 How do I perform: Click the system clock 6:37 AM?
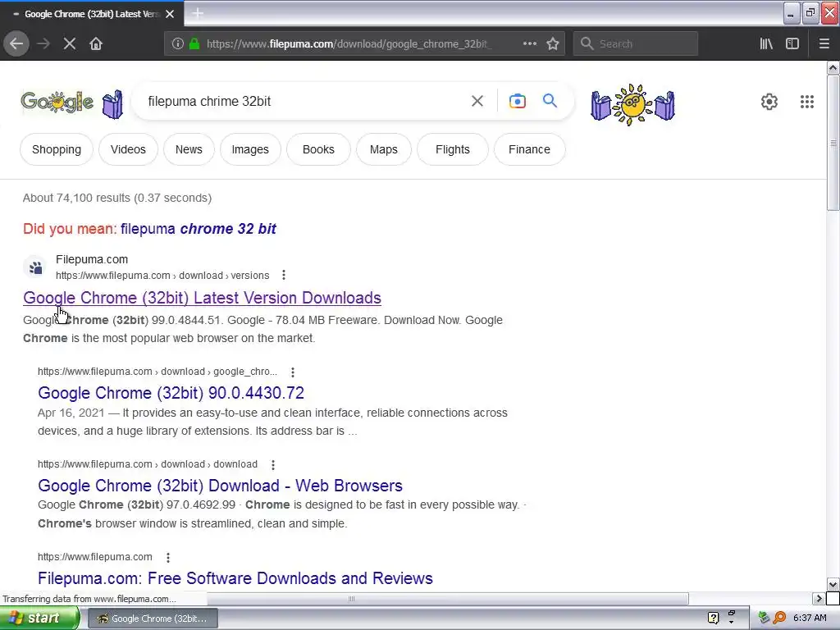[x=810, y=619]
